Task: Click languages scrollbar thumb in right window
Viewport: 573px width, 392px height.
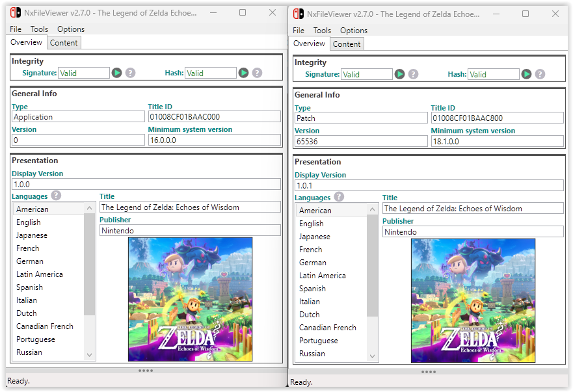Action: click(372, 266)
